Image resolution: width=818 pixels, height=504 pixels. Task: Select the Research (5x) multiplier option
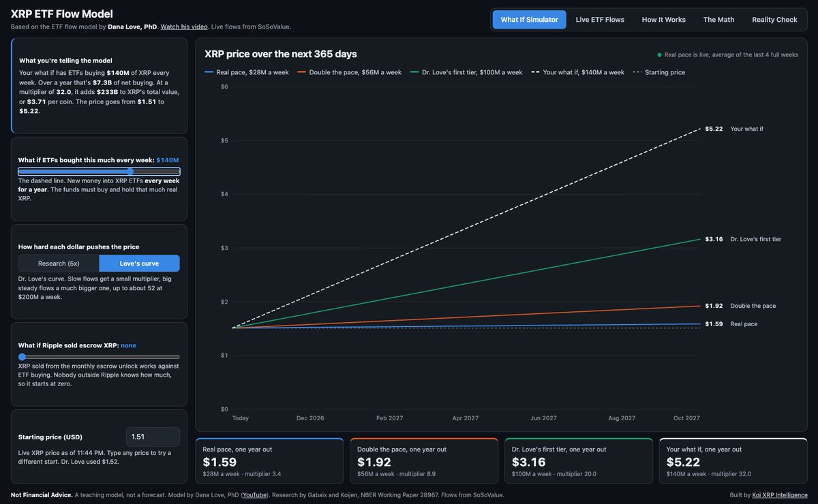pos(59,263)
